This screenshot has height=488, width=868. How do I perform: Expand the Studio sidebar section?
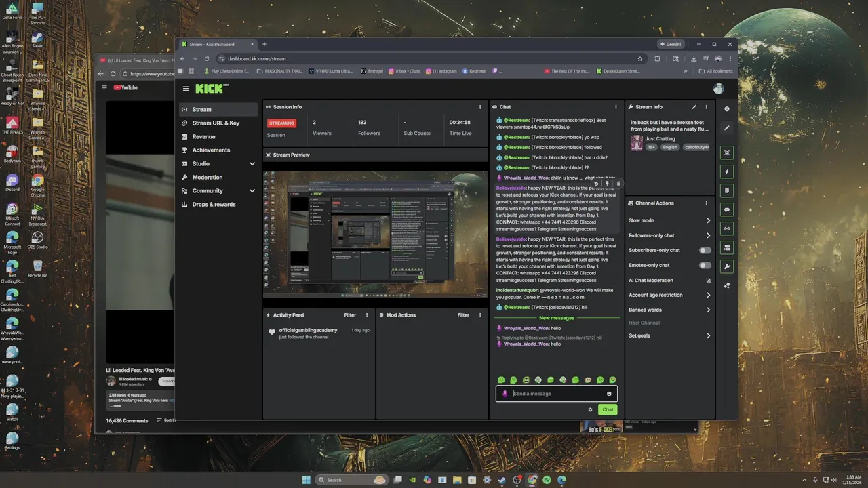pos(252,164)
